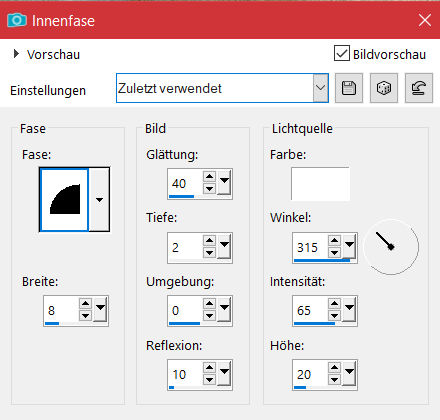Viewport: 440px width, 420px height.
Task: Click the Umgebung value field
Action: pos(185,311)
